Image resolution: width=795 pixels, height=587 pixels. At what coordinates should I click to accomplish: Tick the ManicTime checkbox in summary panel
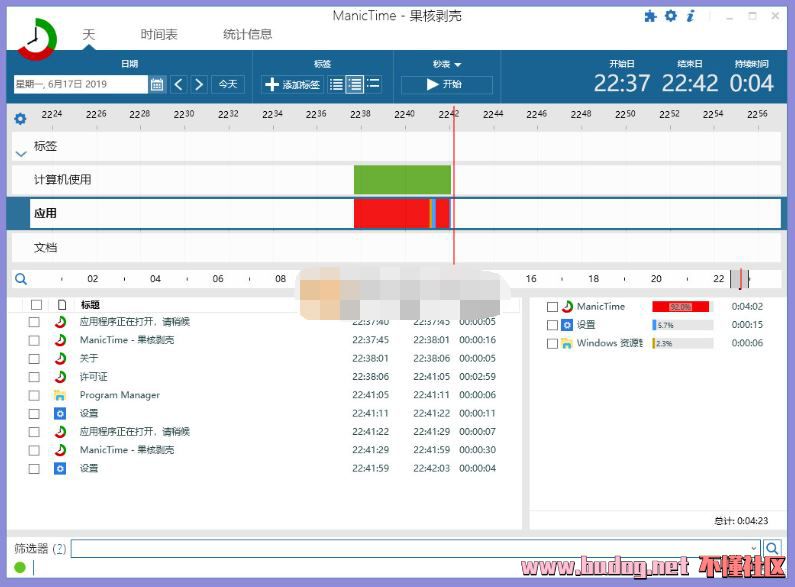(553, 307)
